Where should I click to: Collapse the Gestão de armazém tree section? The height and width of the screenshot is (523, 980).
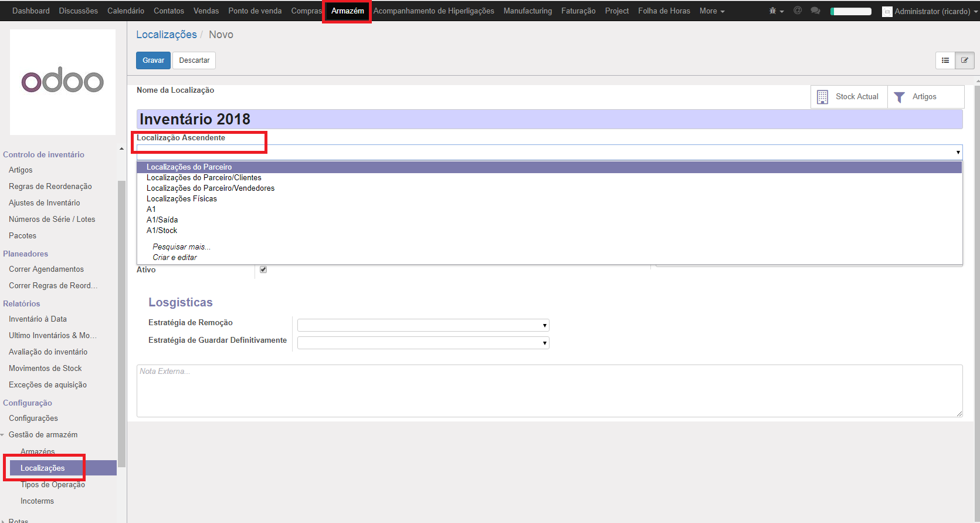3,435
